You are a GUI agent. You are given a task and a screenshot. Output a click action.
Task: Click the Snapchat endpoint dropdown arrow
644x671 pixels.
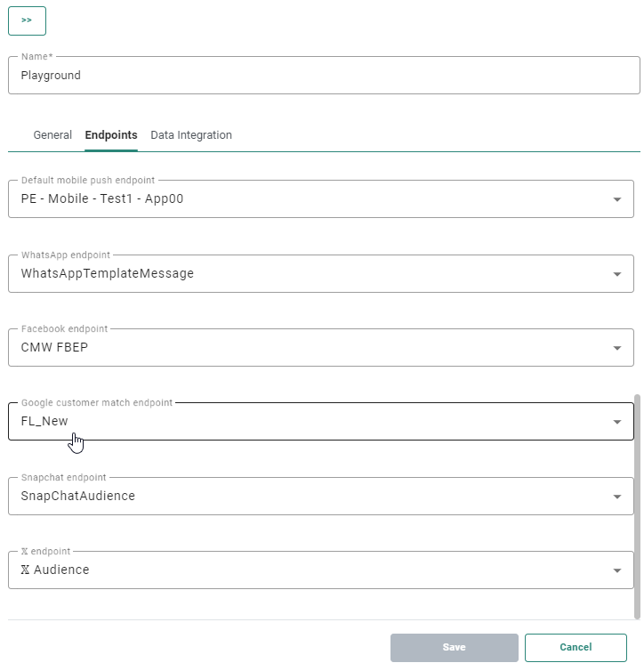[617, 497]
